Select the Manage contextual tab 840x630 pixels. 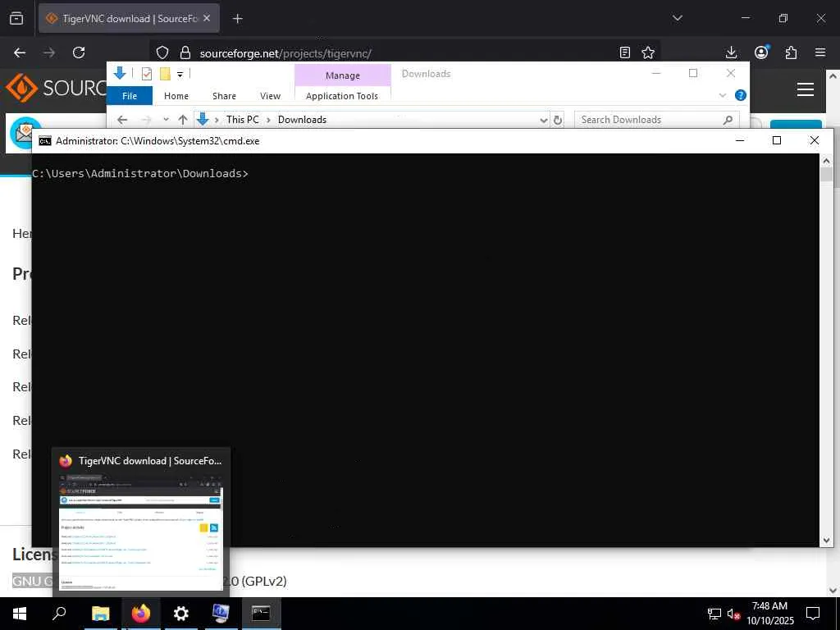click(343, 75)
